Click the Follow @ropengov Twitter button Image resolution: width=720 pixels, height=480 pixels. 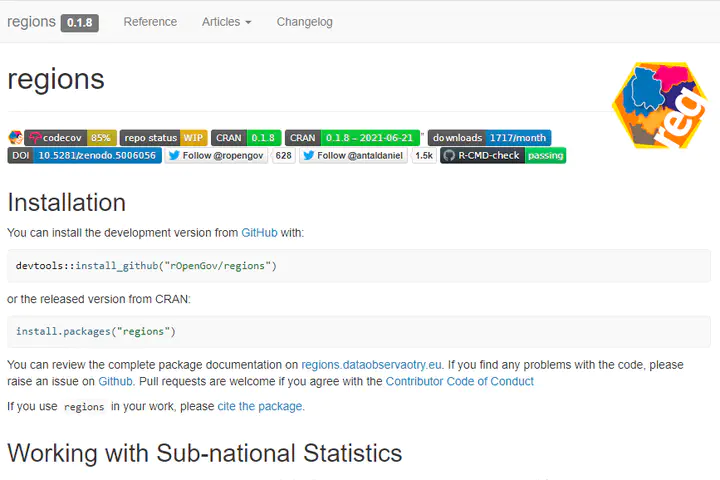pos(217,156)
